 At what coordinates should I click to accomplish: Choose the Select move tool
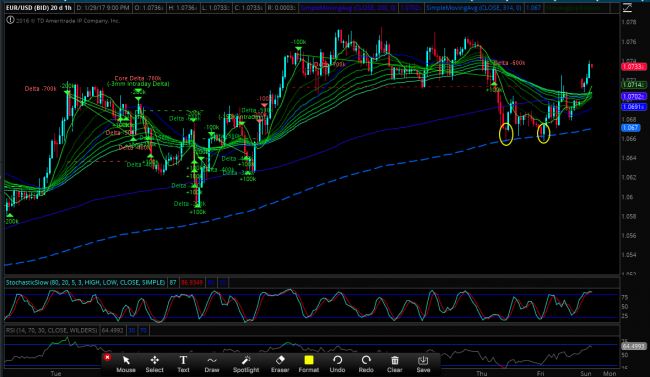[x=155, y=364]
